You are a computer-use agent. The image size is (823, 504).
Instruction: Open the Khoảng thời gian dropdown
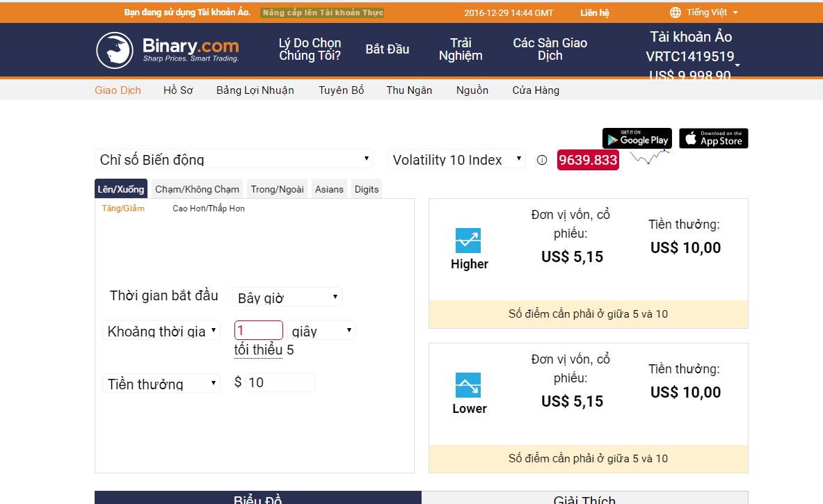[x=161, y=331]
